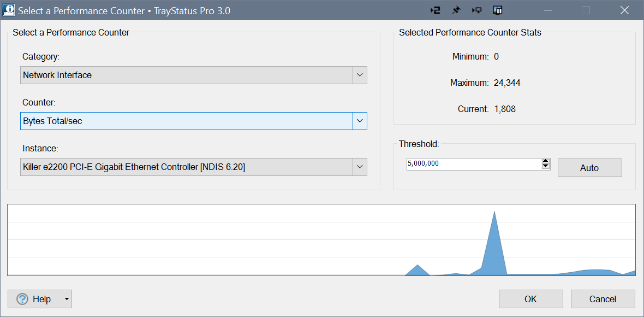Increase threshold with the up arrow
This screenshot has height=317, width=644.
pos(545,161)
